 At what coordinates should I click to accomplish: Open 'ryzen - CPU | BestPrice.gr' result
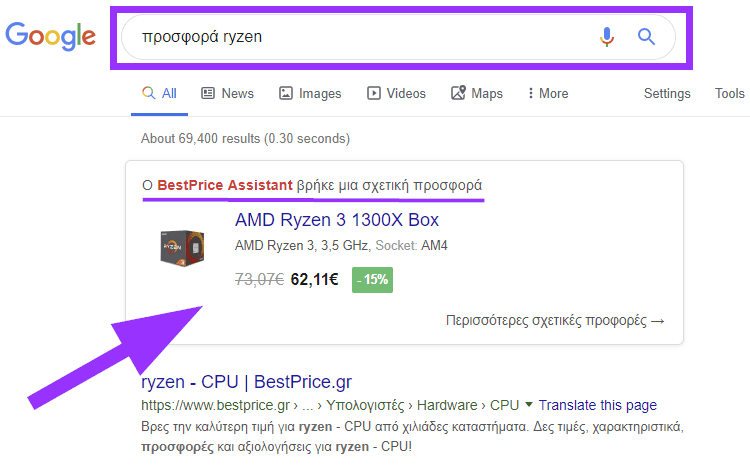point(246,382)
